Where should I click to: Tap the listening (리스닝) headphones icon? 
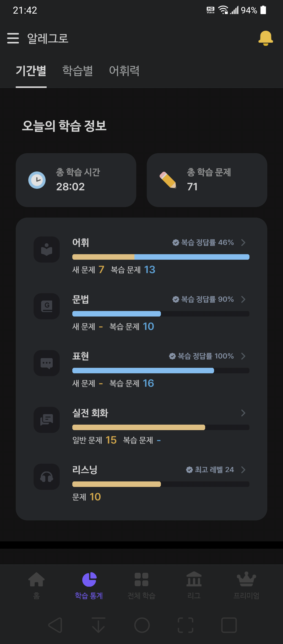tap(47, 477)
